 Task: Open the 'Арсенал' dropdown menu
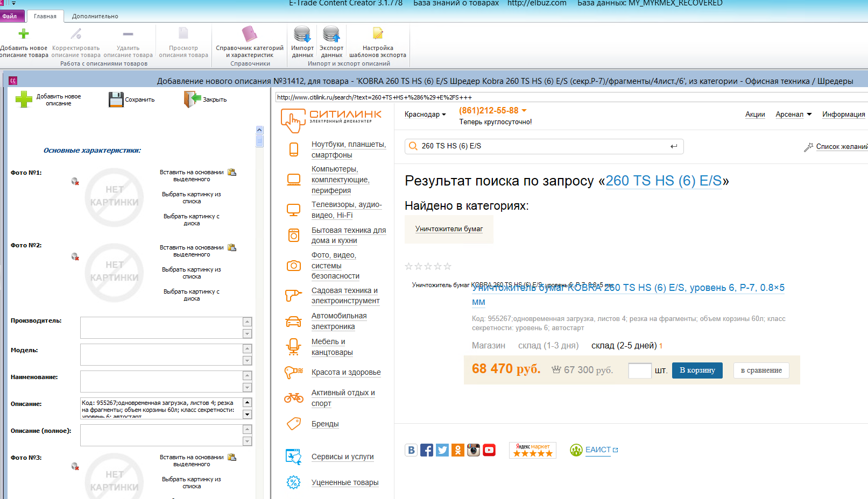coord(793,114)
